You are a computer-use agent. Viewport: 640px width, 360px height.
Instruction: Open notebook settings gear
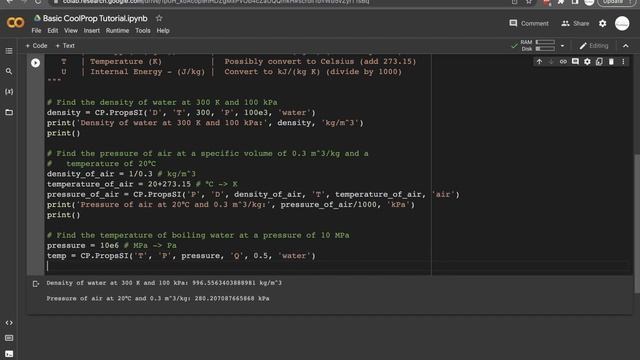[x=602, y=23]
